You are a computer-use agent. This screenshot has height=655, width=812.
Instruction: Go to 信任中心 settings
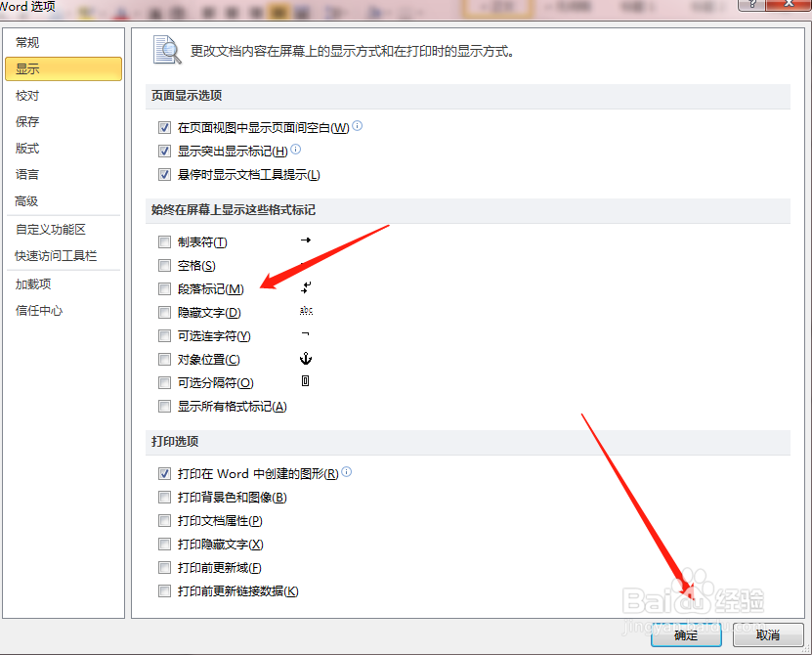pos(64,311)
